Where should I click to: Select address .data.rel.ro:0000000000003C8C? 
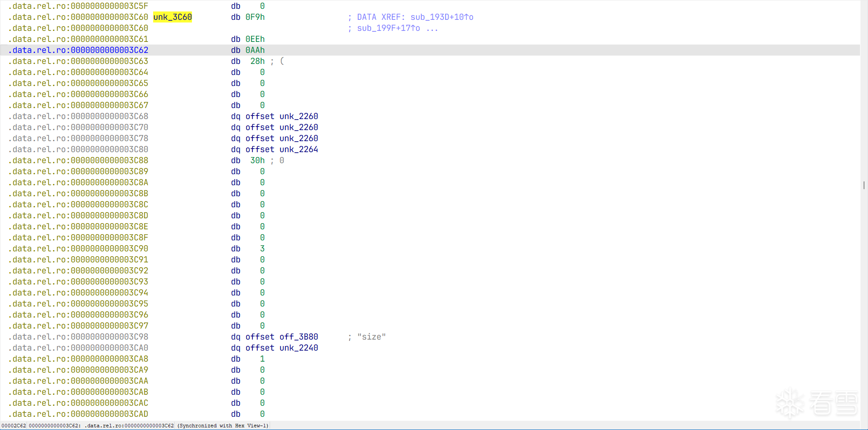[x=79, y=205]
